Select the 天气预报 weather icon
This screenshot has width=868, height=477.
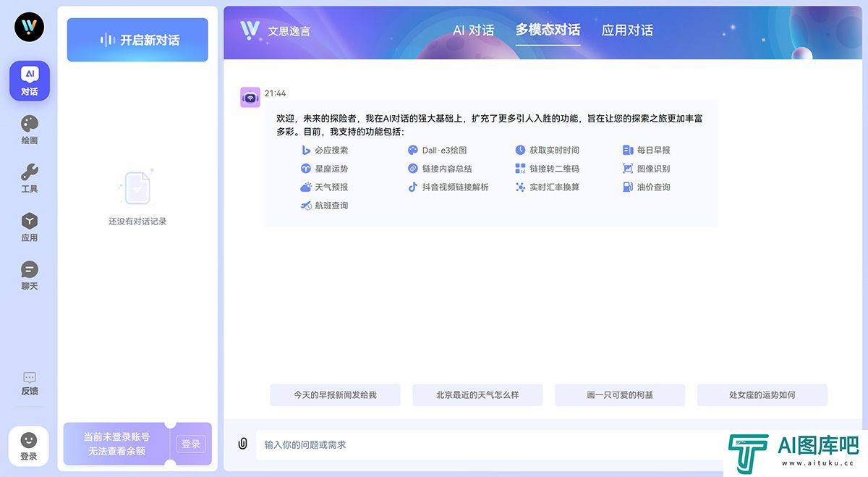click(x=306, y=187)
